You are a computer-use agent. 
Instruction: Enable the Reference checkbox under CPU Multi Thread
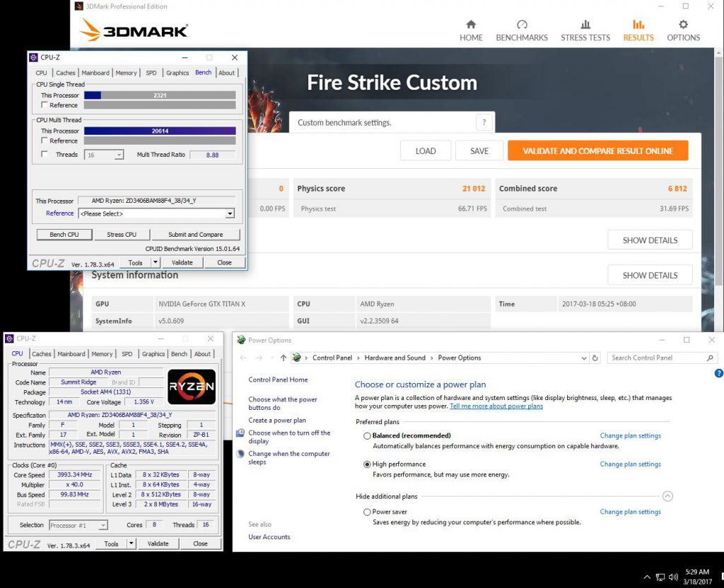click(x=45, y=141)
